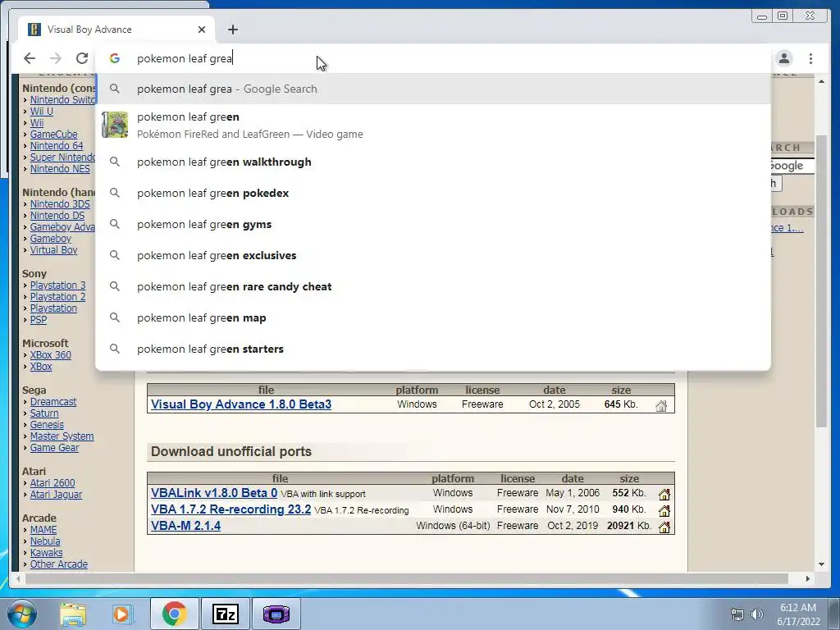Click home icon in the VBALink row
Viewport: 840px width, 630px height.
coord(664,494)
